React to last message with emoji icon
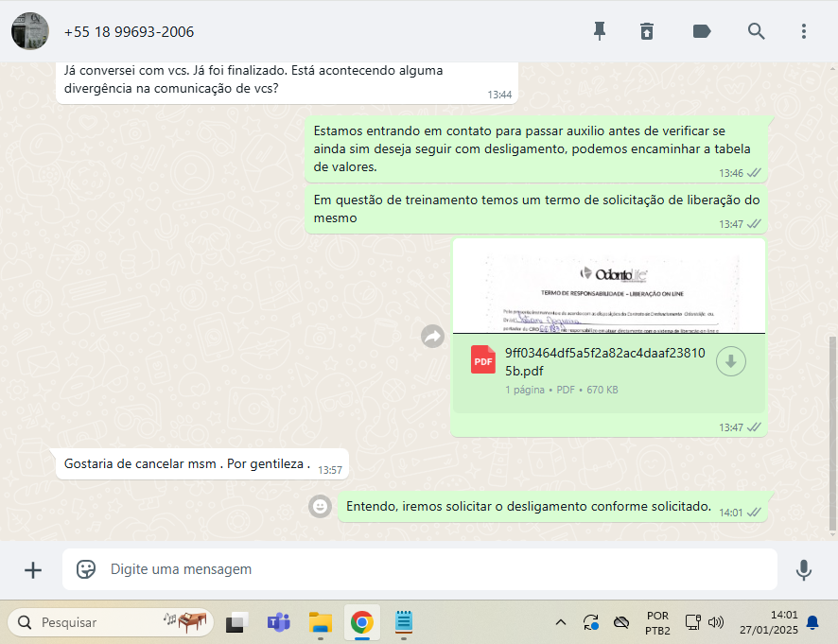This screenshot has height=644, width=838. point(321,507)
